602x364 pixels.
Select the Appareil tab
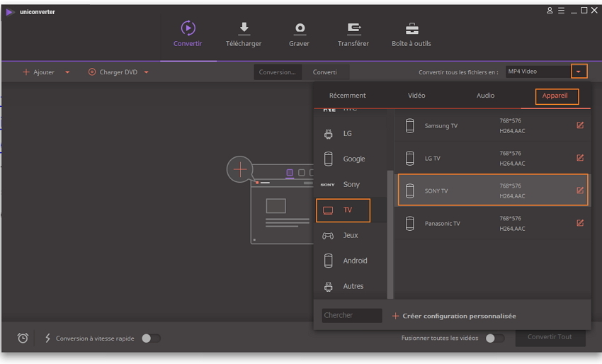coord(555,96)
